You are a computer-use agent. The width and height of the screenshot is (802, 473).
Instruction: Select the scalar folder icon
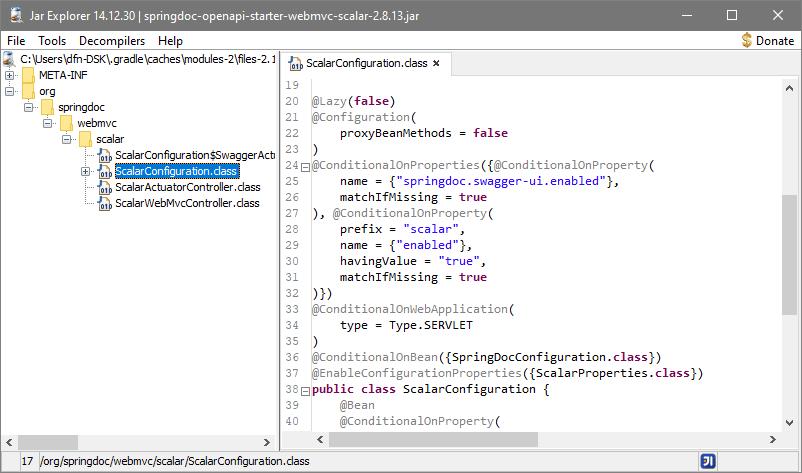85,139
